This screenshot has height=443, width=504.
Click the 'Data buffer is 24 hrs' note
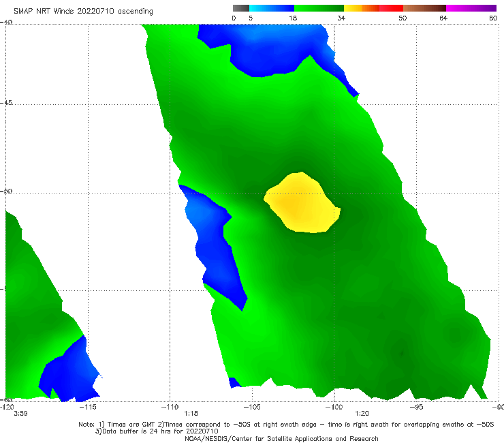tap(157, 431)
